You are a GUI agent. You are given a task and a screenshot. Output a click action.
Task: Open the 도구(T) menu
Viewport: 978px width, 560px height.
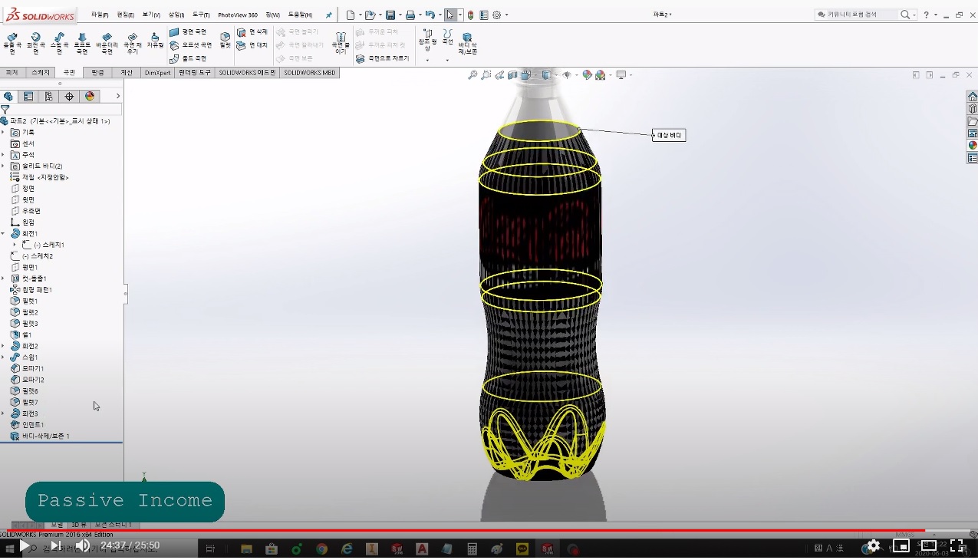[201, 15]
